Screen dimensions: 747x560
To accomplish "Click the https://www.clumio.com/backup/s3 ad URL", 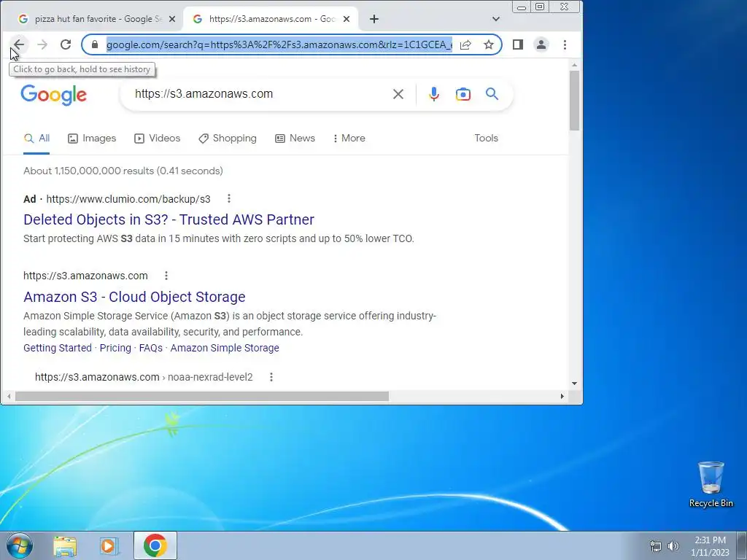I will click(128, 199).
